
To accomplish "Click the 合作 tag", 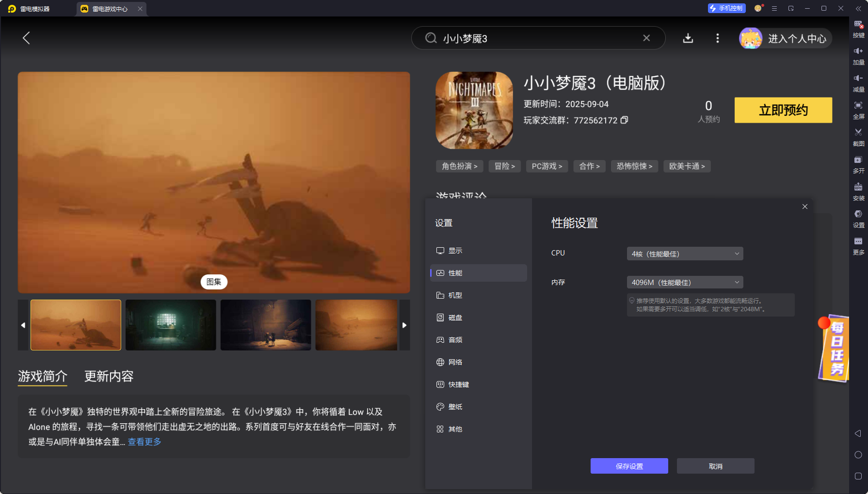I will click(x=590, y=166).
